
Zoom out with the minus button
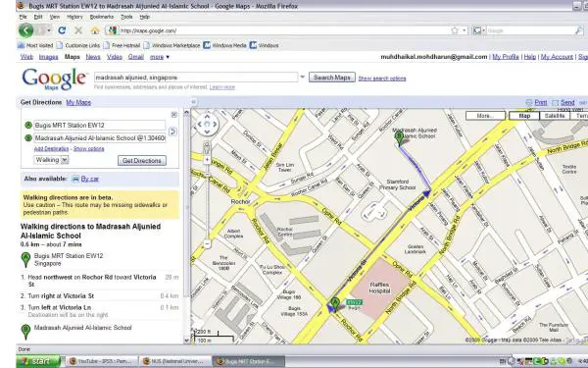207,243
